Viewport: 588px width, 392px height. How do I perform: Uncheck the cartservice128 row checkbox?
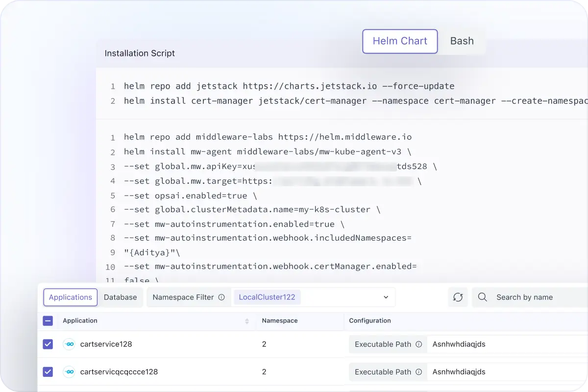[x=48, y=344]
